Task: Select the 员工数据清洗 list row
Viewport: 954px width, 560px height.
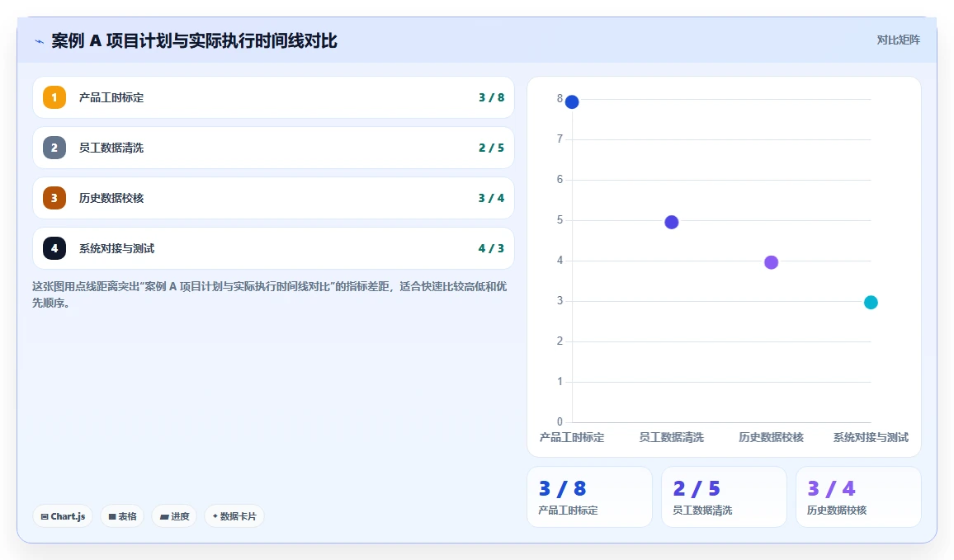Action: [x=273, y=148]
